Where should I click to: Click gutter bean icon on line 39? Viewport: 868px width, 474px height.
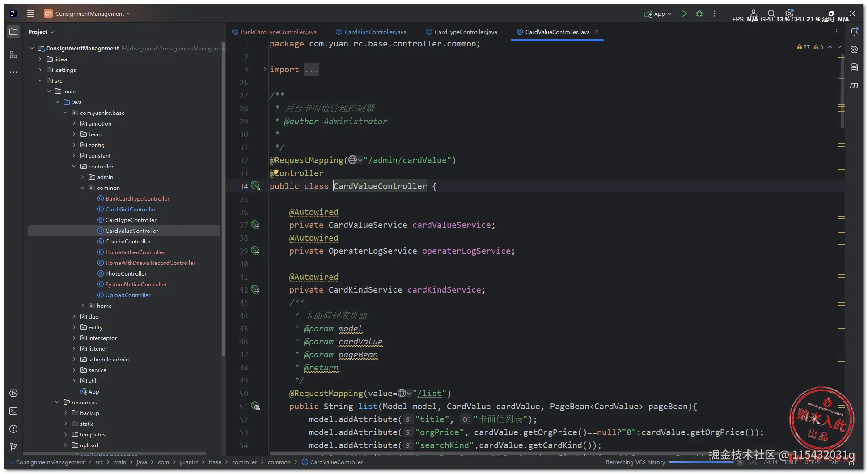(255, 251)
